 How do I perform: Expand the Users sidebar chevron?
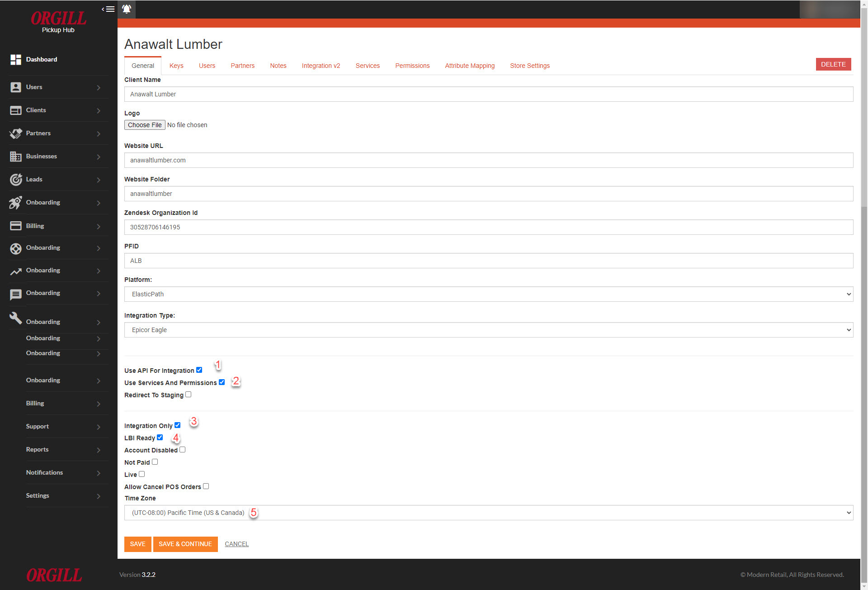[99, 87]
